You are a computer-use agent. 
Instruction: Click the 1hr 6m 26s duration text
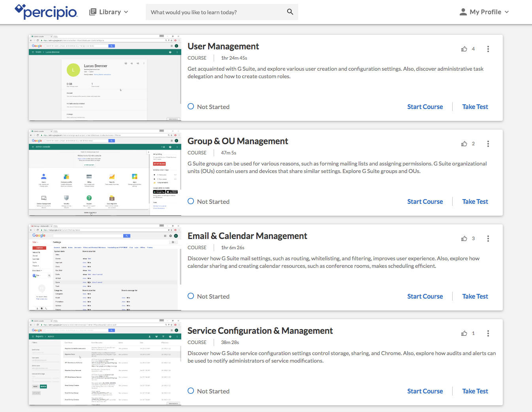tap(233, 248)
